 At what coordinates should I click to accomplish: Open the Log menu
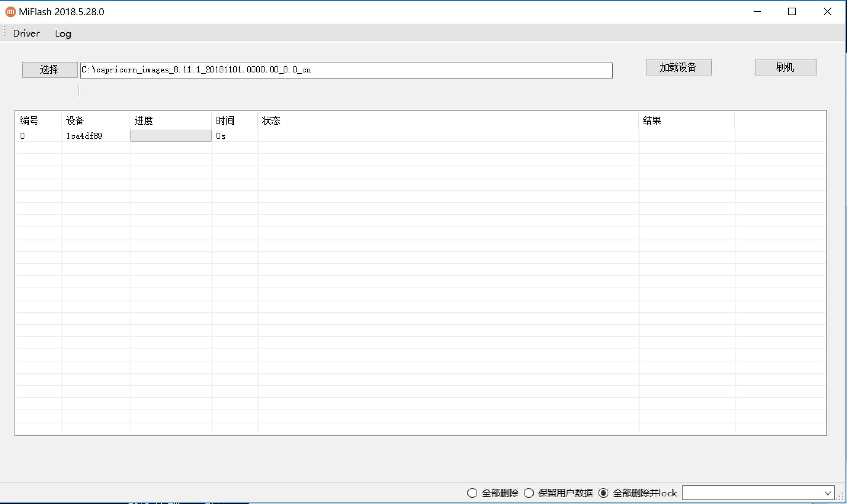coord(63,34)
